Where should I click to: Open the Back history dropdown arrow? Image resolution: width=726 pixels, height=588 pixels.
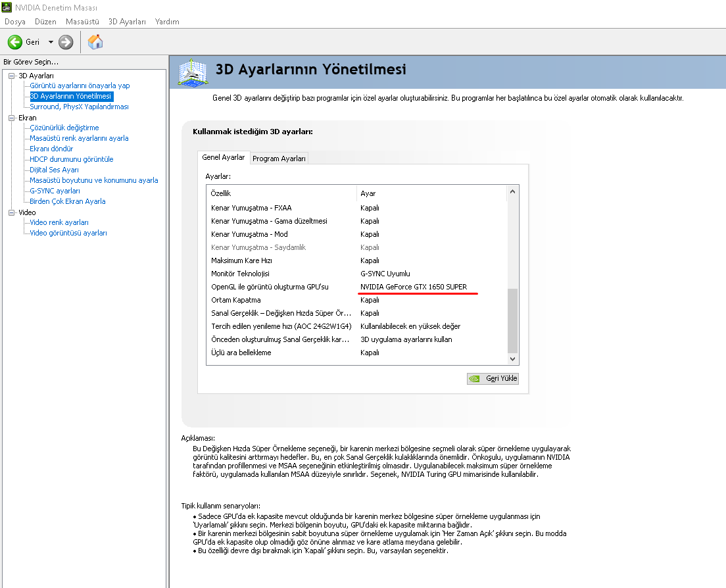51,42
